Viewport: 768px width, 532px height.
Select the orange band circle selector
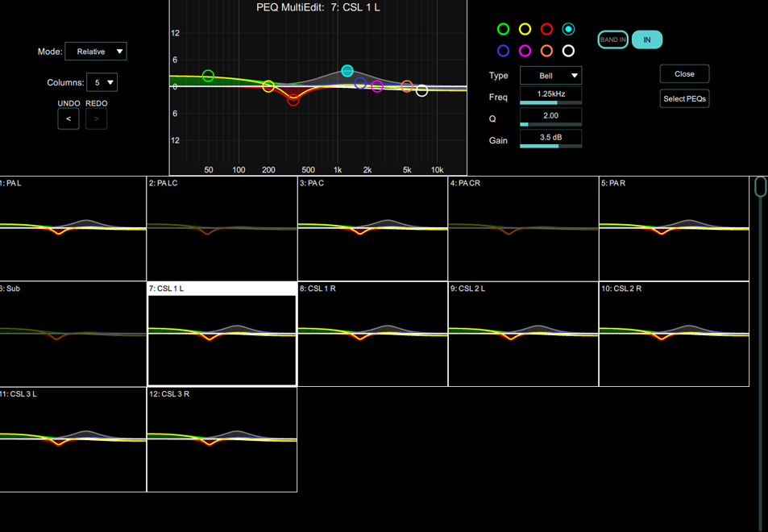[546, 51]
